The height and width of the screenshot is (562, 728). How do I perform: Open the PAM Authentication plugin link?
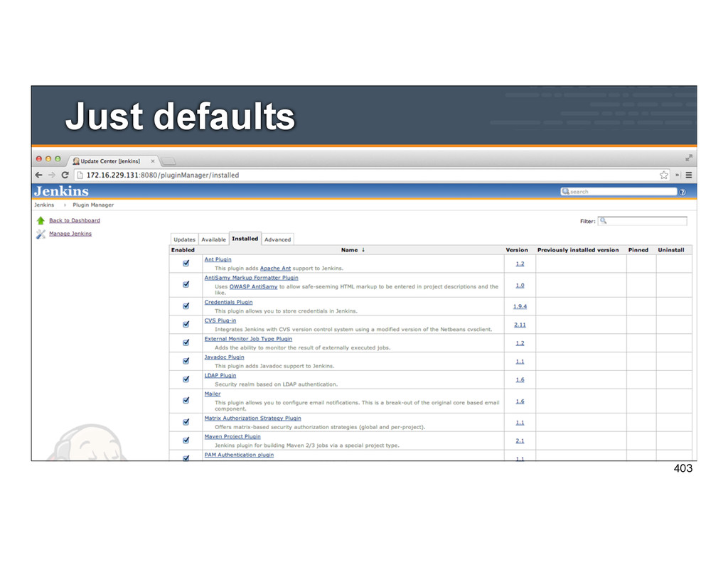click(x=239, y=455)
